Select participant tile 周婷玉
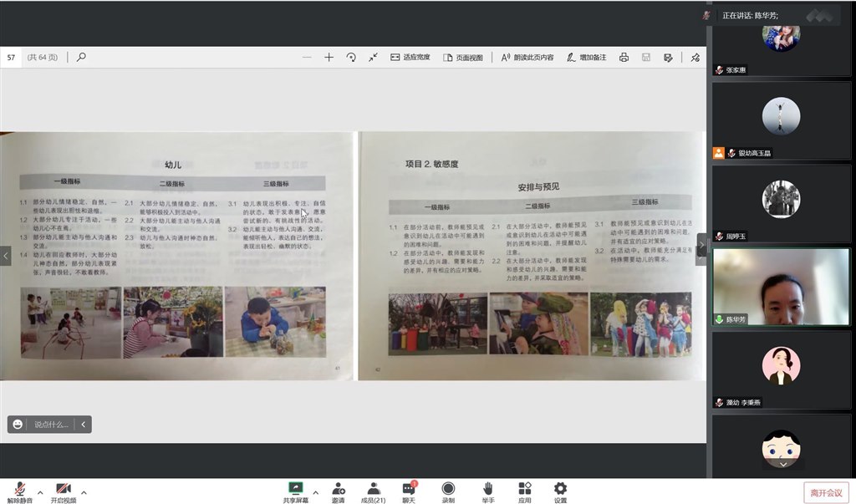Image resolution: width=856 pixels, height=504 pixels. click(782, 204)
